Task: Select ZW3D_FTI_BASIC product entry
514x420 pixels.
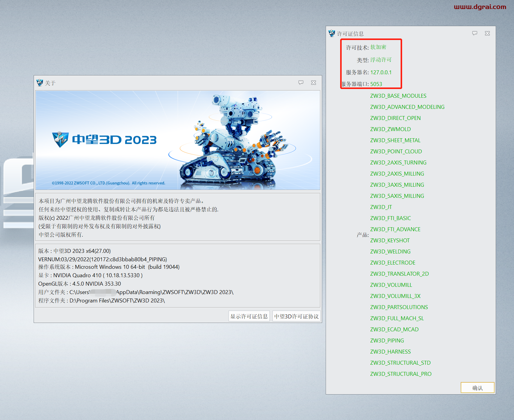Action: pos(390,218)
